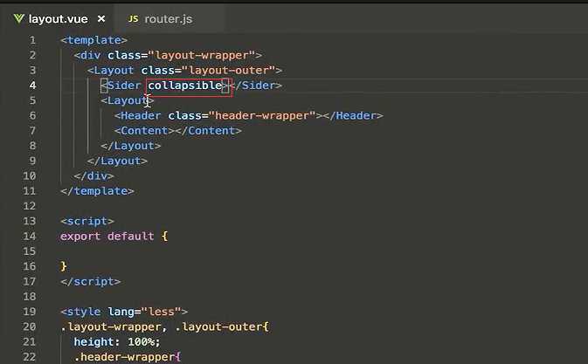
Task: Click the collapsible attribute on the Sider tag
Action: coord(185,86)
